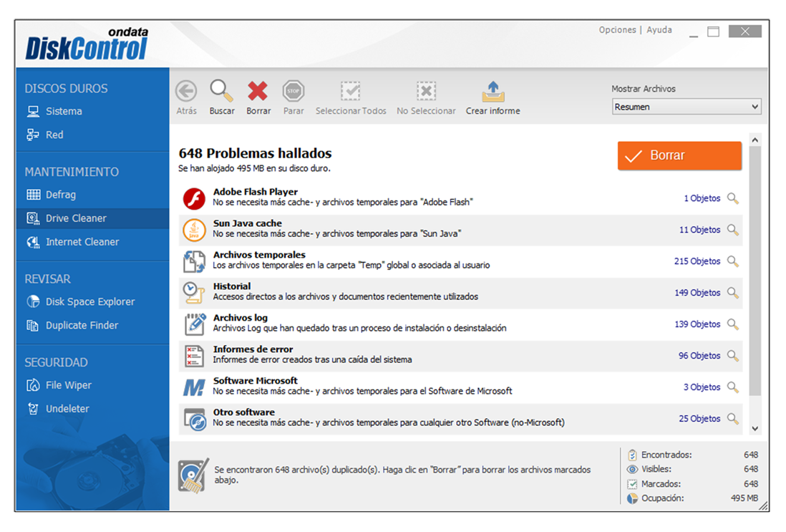Open Ayuda in the title bar
This screenshot has height=532, width=786.
click(x=659, y=29)
